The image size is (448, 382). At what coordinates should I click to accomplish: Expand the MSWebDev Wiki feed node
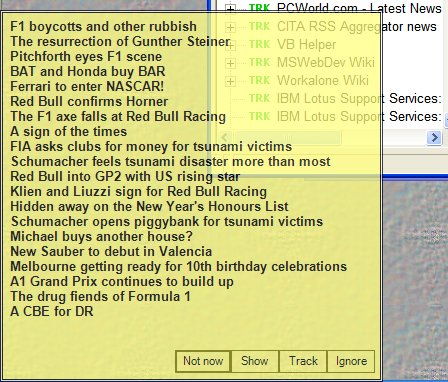(230, 63)
